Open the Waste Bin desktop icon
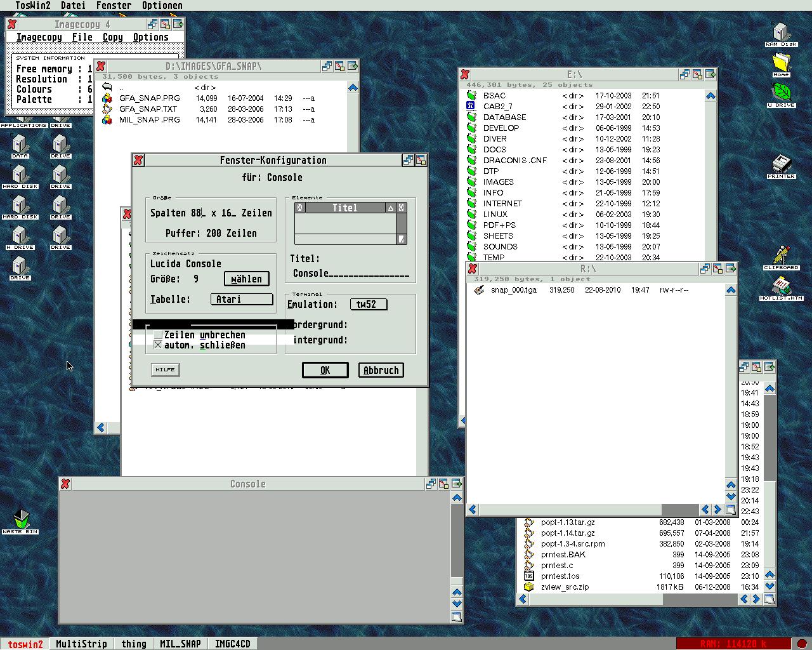This screenshot has width=812, height=650. coord(21,519)
